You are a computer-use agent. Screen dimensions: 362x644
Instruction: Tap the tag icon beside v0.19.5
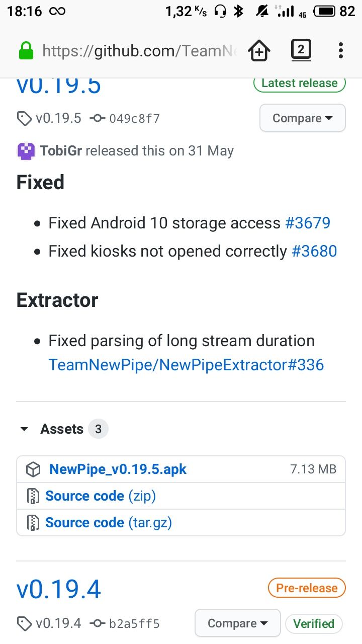point(24,119)
